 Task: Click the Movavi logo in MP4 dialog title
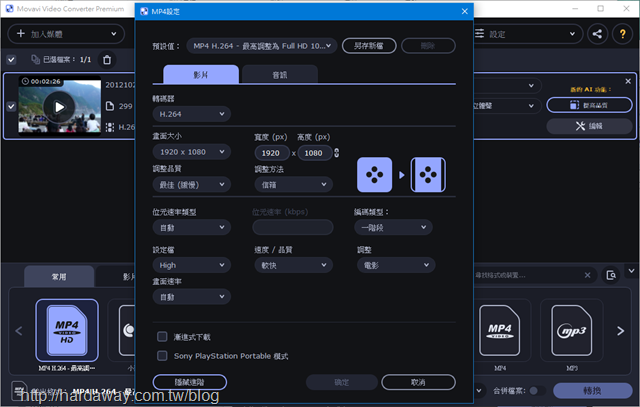click(144, 11)
